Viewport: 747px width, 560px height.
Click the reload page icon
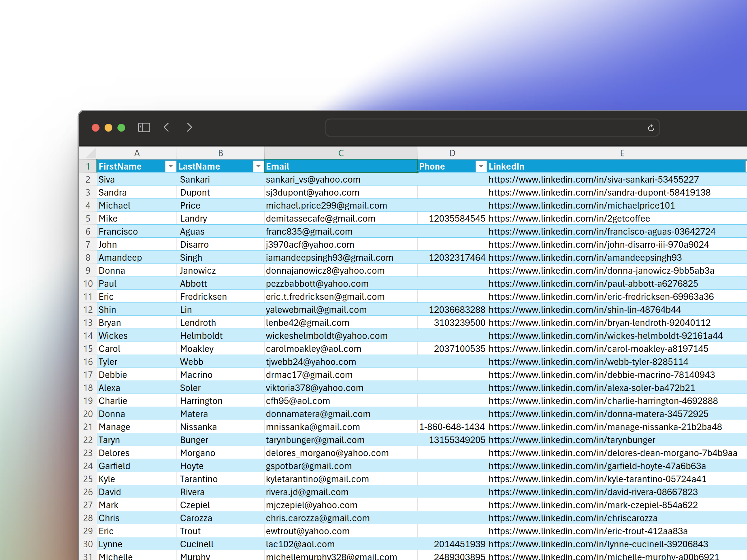coord(651,128)
